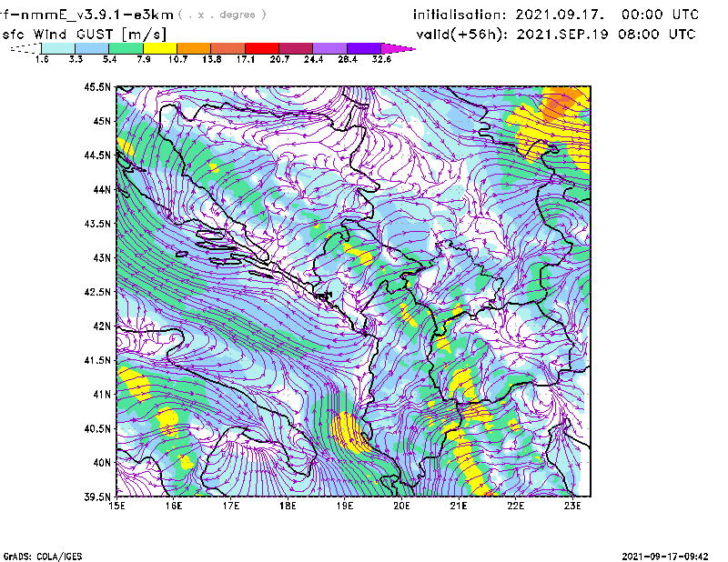Click the 41.5N latitude label
Image resolution: width=728 pixels, height=562 pixels.
click(x=97, y=360)
